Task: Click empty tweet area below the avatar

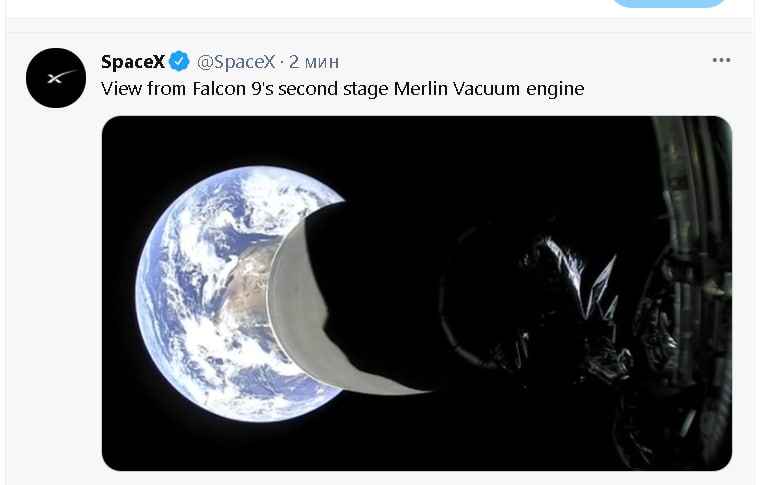Action: click(x=56, y=293)
